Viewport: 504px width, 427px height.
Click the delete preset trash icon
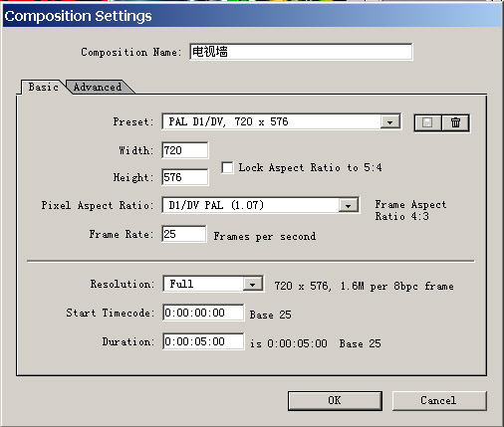(x=455, y=122)
